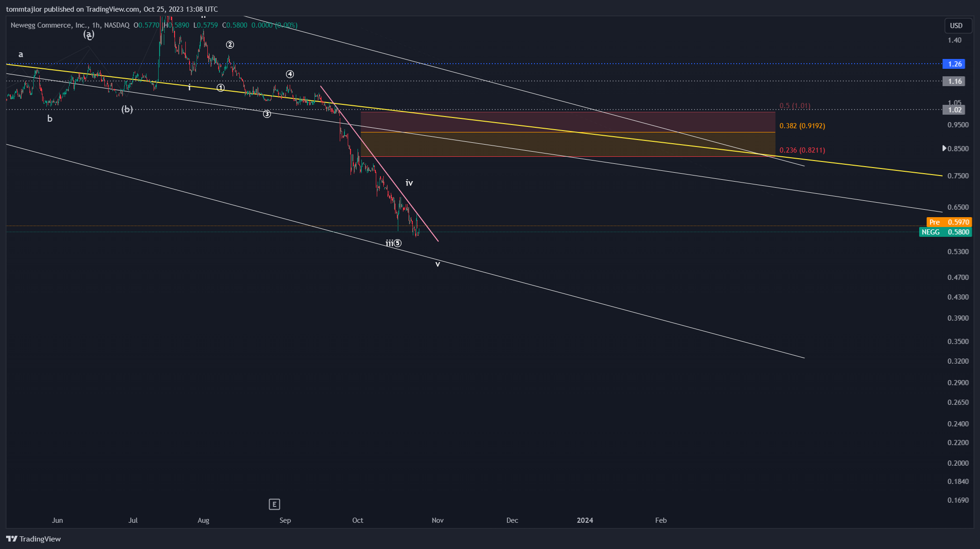
Task: Click the close price C0.5800 readout
Action: [x=234, y=25]
